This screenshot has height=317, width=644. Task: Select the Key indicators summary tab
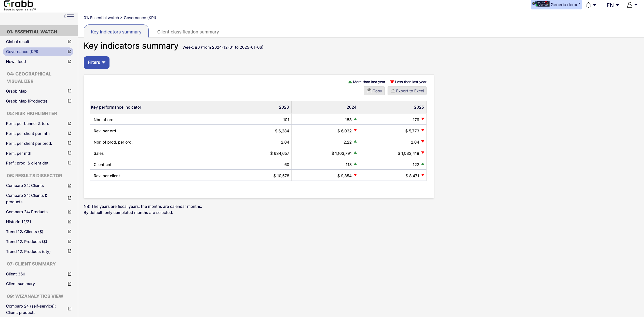click(x=116, y=32)
